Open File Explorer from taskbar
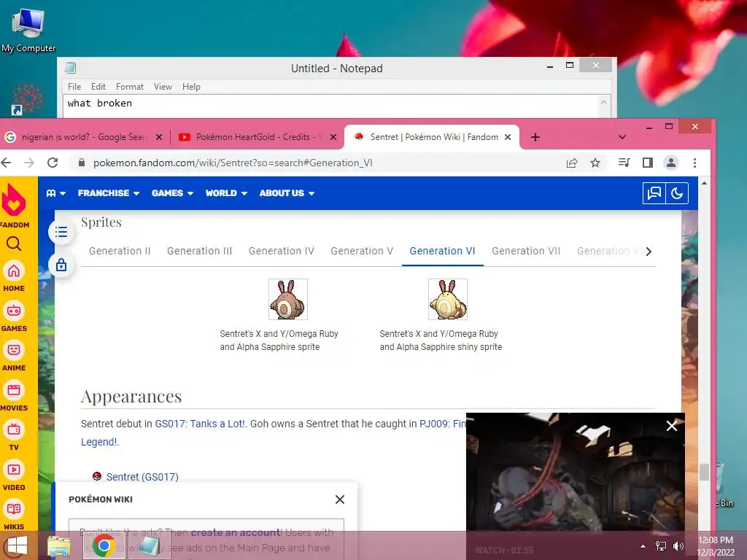 pyautogui.click(x=58, y=545)
